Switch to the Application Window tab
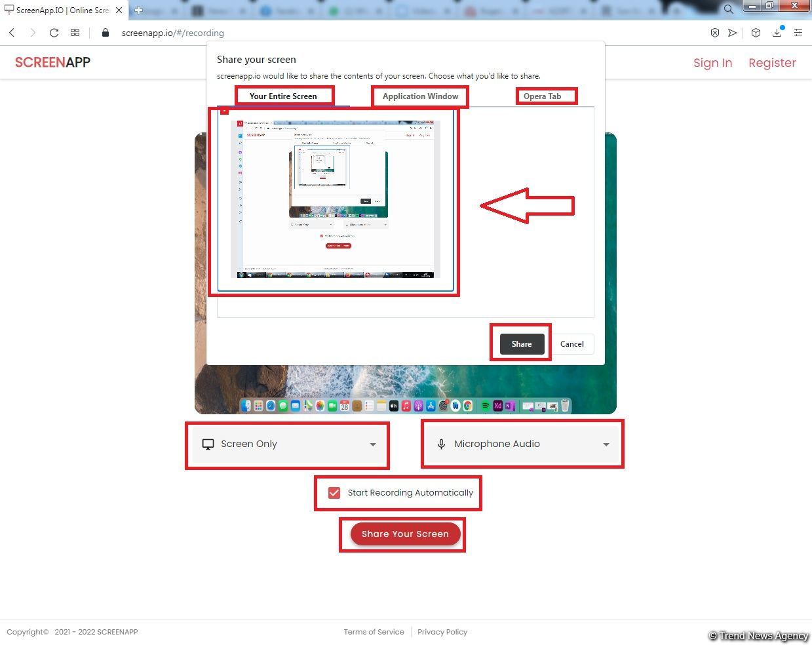 tap(421, 96)
